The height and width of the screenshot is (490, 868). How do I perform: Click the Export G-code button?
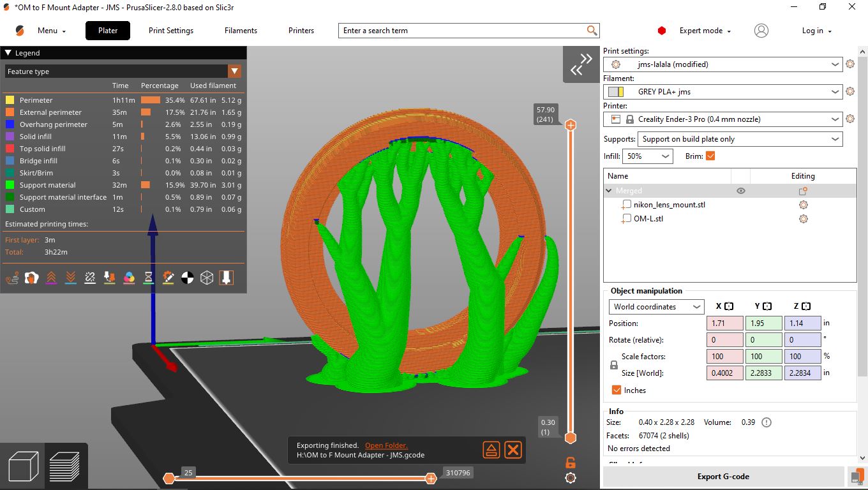[723, 477]
